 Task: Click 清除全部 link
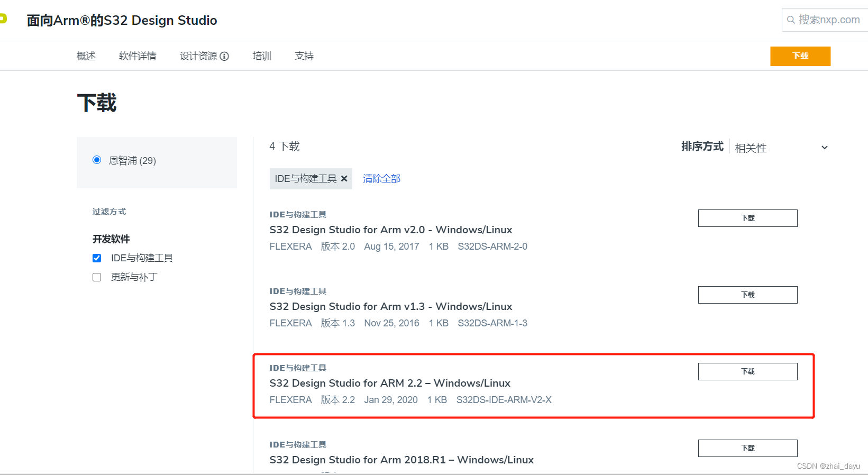point(381,179)
